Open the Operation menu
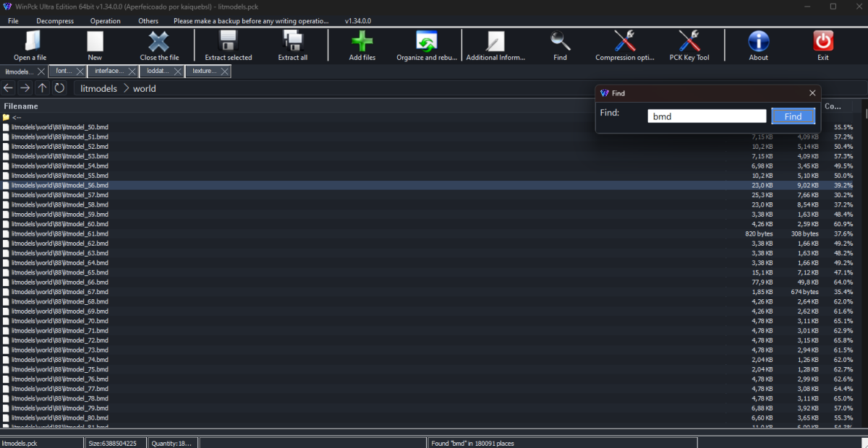This screenshot has height=448, width=868. (x=106, y=21)
